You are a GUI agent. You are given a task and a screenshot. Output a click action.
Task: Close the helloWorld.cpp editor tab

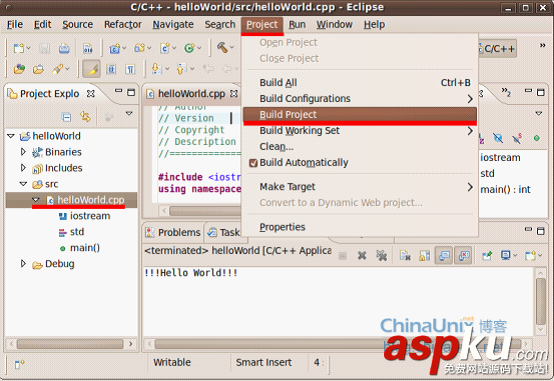234,94
